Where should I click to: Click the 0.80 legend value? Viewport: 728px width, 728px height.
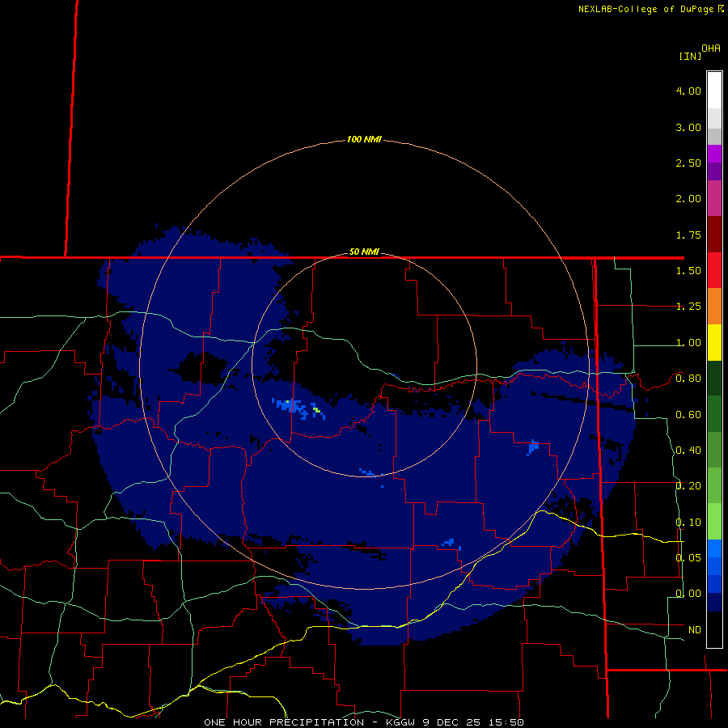point(688,379)
